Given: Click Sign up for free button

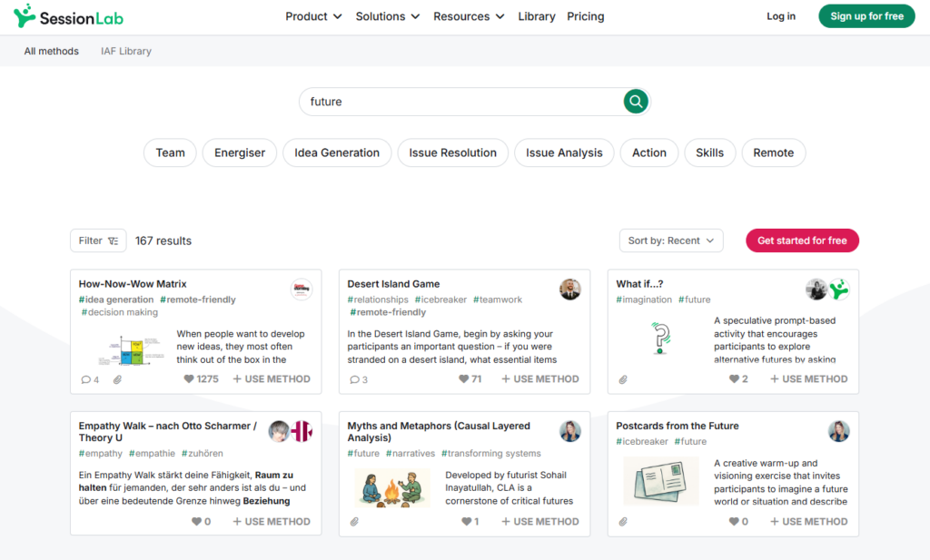Looking at the screenshot, I should pos(866,16).
